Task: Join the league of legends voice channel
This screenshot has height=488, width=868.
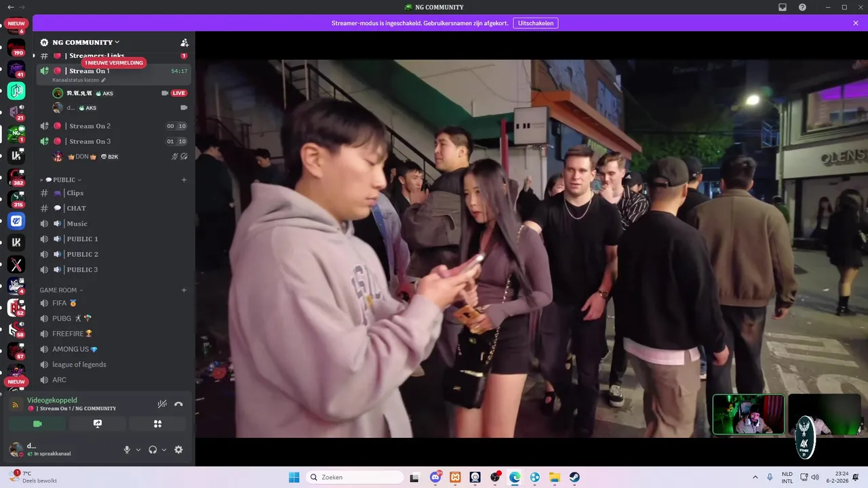Action: point(113,365)
